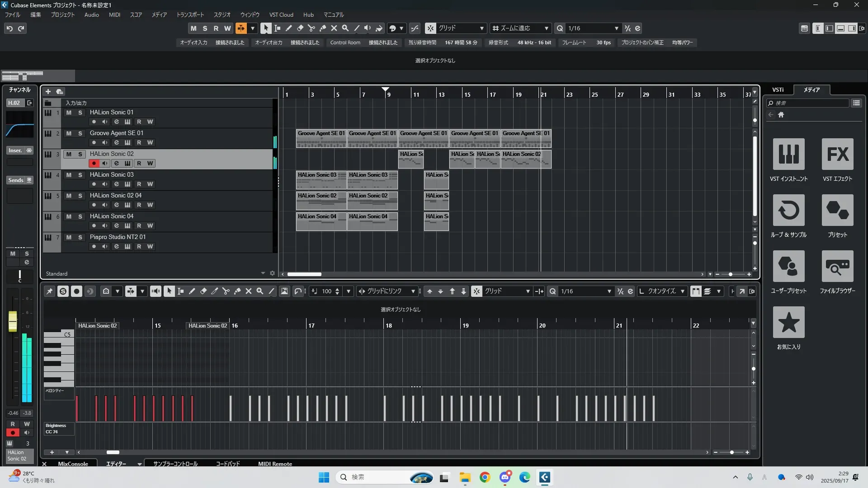Select the Draw pencil tool in main toolbar
The image size is (868, 488).
tap(289, 28)
